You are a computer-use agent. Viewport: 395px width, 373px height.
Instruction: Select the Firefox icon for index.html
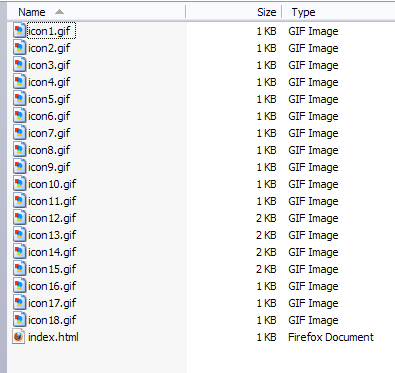point(19,337)
